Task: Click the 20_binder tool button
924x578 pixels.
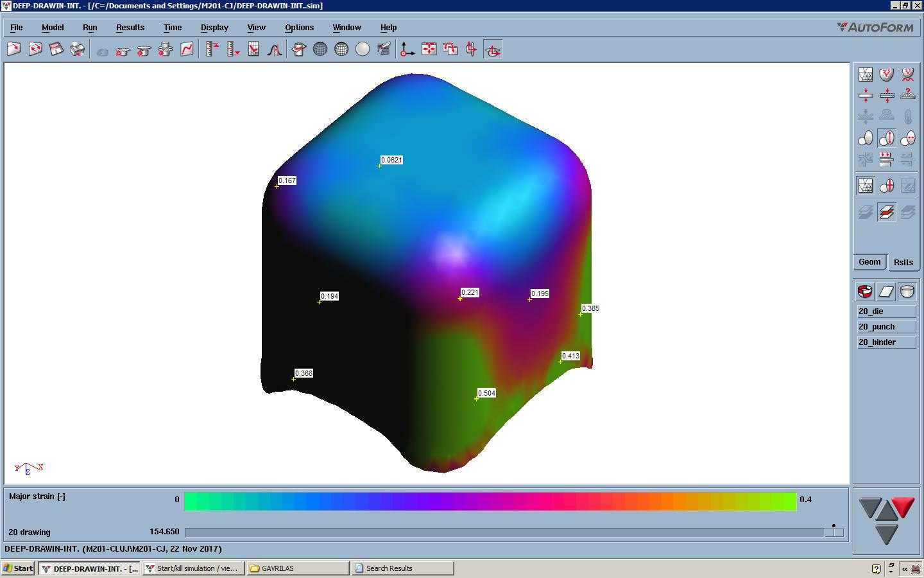Action: coord(887,342)
